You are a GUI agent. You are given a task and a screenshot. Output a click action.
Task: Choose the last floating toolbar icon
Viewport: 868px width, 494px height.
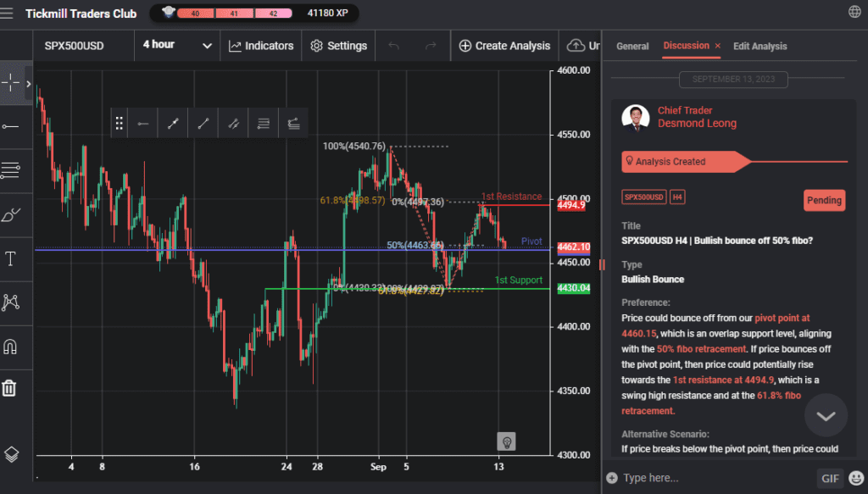tap(294, 123)
